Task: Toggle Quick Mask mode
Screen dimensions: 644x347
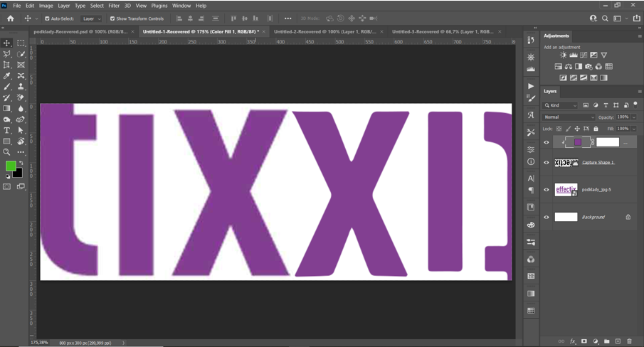Action: pyautogui.click(x=7, y=186)
